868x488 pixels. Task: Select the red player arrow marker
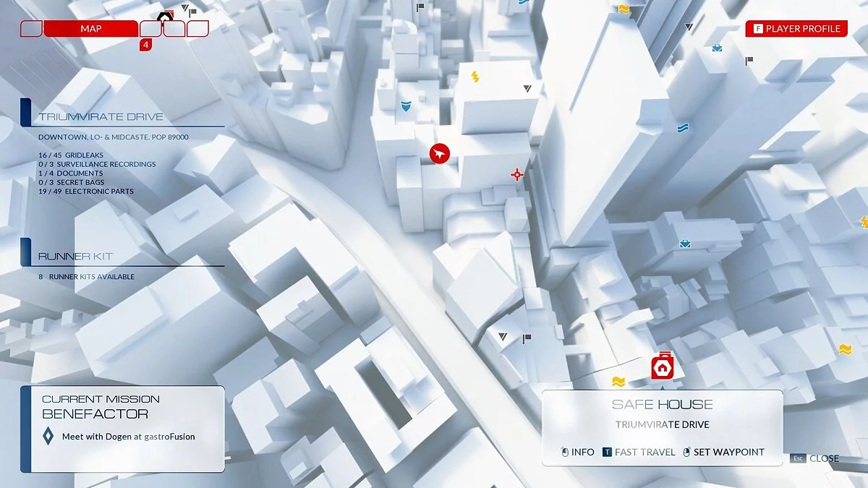coord(440,153)
